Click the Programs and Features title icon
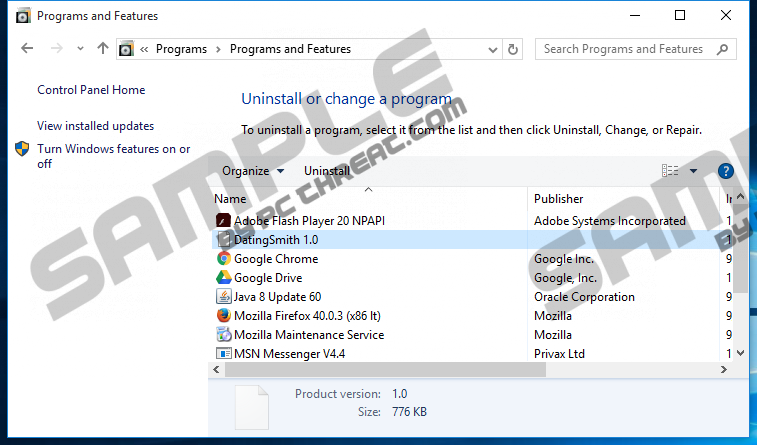The width and height of the screenshot is (757, 445). [x=22, y=16]
